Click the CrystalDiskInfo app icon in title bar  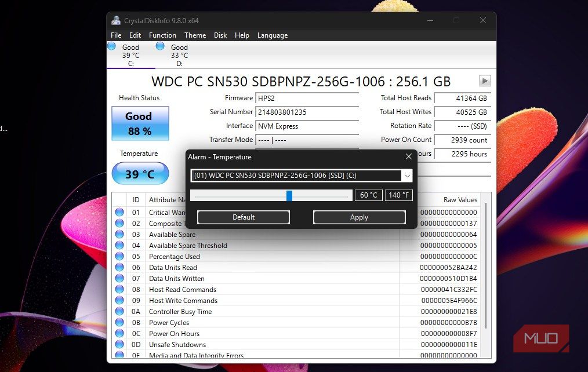point(116,21)
